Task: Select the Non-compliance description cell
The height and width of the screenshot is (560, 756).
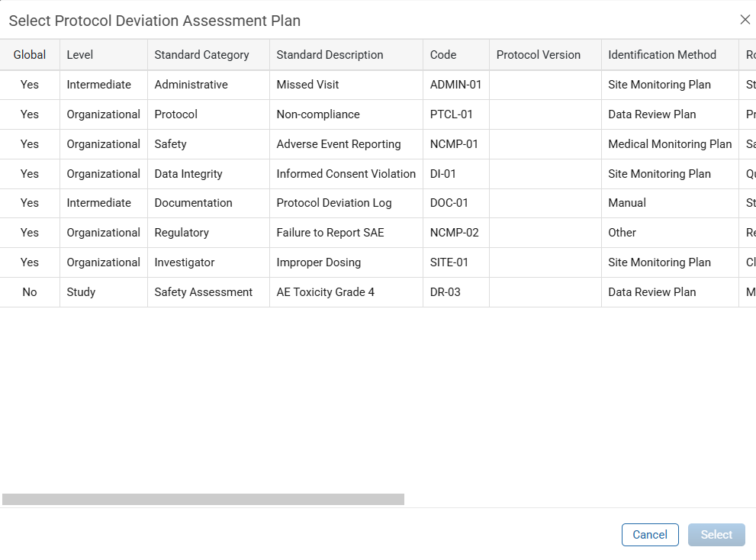Action: click(346, 114)
